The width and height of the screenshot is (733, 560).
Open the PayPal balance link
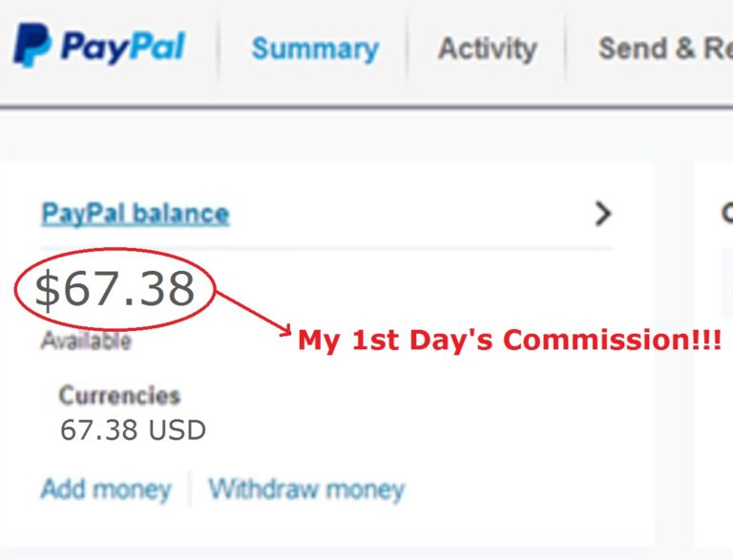[x=136, y=214]
